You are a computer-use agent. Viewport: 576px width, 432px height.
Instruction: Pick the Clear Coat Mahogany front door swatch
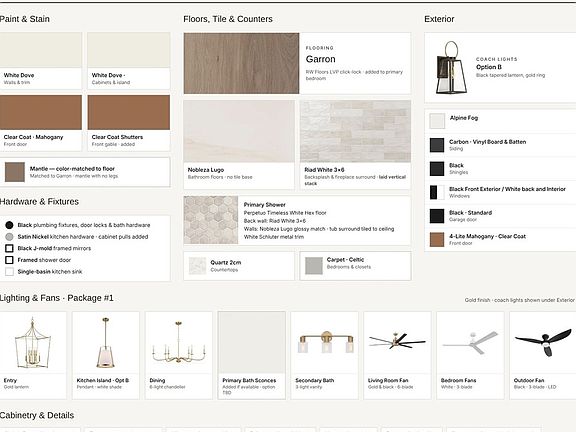click(40, 112)
